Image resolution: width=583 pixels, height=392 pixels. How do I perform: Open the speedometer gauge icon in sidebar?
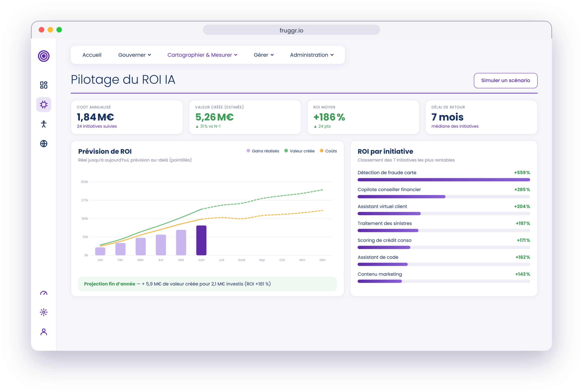pyautogui.click(x=44, y=293)
